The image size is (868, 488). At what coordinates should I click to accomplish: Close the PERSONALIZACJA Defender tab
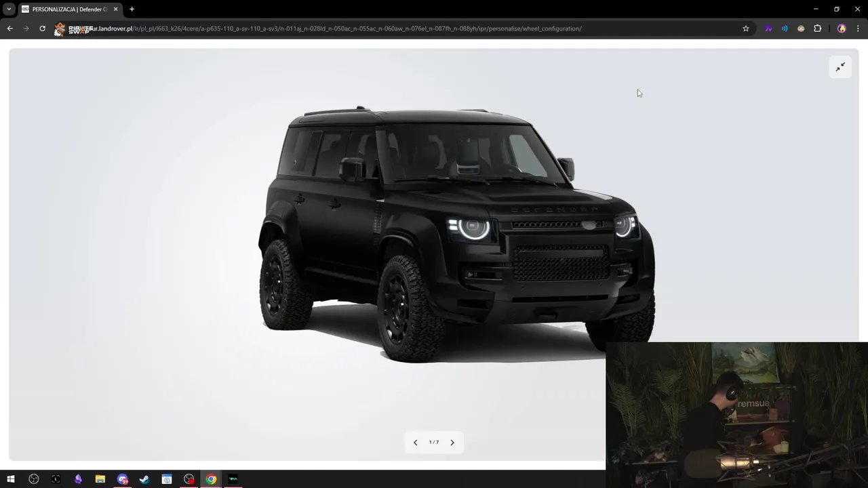coord(115,9)
